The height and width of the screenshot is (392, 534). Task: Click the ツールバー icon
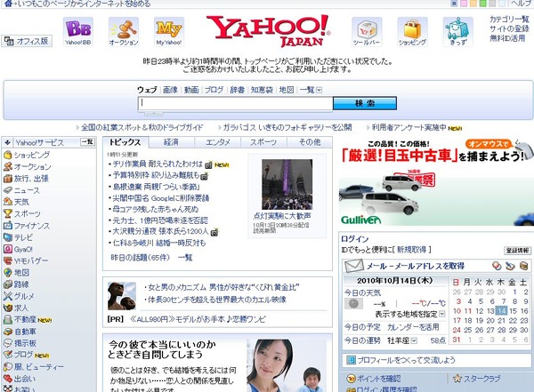click(367, 30)
